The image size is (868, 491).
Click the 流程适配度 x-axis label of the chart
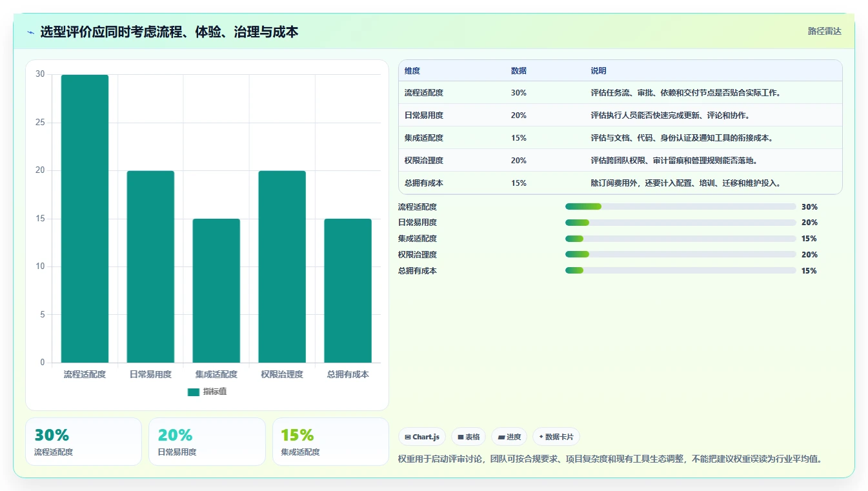(85, 374)
